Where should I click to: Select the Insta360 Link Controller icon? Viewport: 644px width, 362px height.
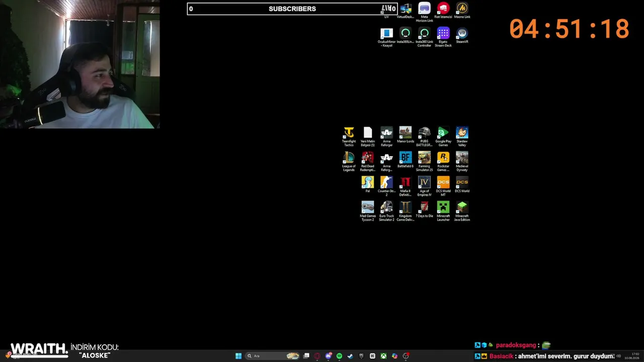424,37
